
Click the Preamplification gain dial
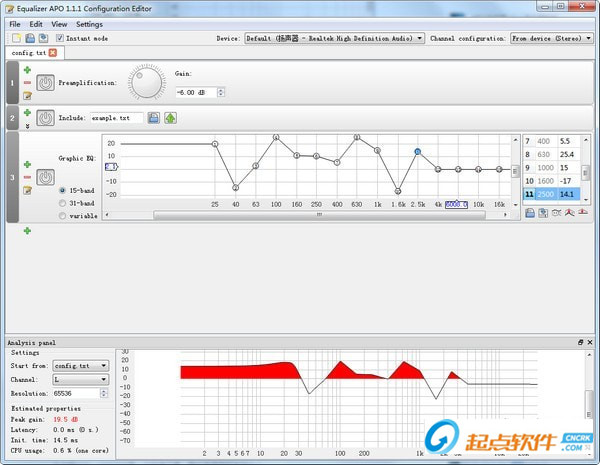coord(147,82)
